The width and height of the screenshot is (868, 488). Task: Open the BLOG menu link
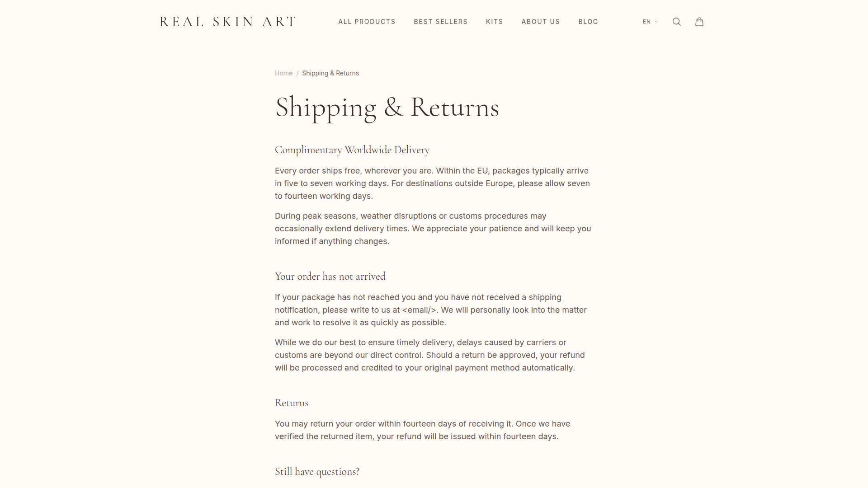tap(588, 22)
